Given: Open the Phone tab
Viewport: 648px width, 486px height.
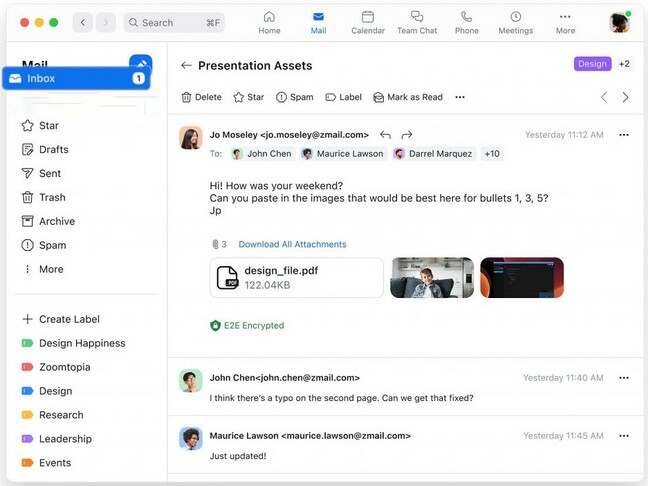Looking at the screenshot, I should point(467,22).
